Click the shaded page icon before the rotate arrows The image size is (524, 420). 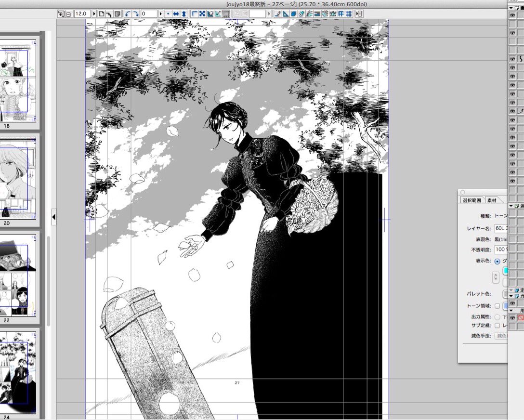(x=118, y=13)
